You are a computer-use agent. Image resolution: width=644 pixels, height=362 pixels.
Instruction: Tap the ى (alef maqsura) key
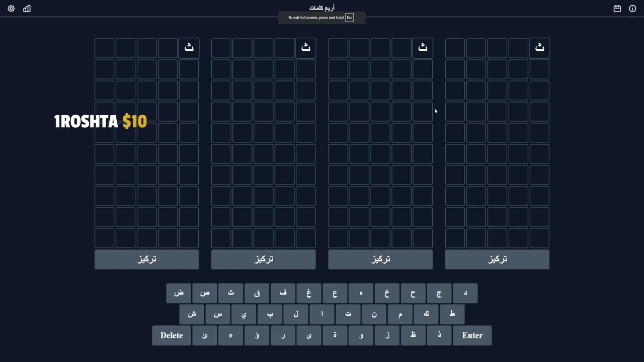pyautogui.click(x=309, y=335)
